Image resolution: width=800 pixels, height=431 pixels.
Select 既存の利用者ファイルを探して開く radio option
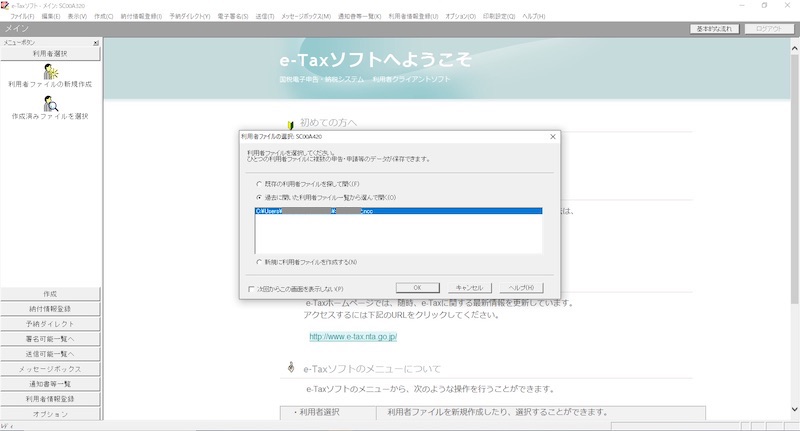tap(259, 184)
